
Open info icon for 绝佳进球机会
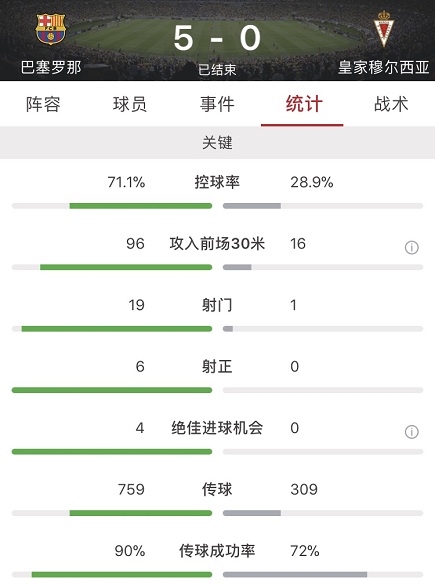pyautogui.click(x=411, y=432)
